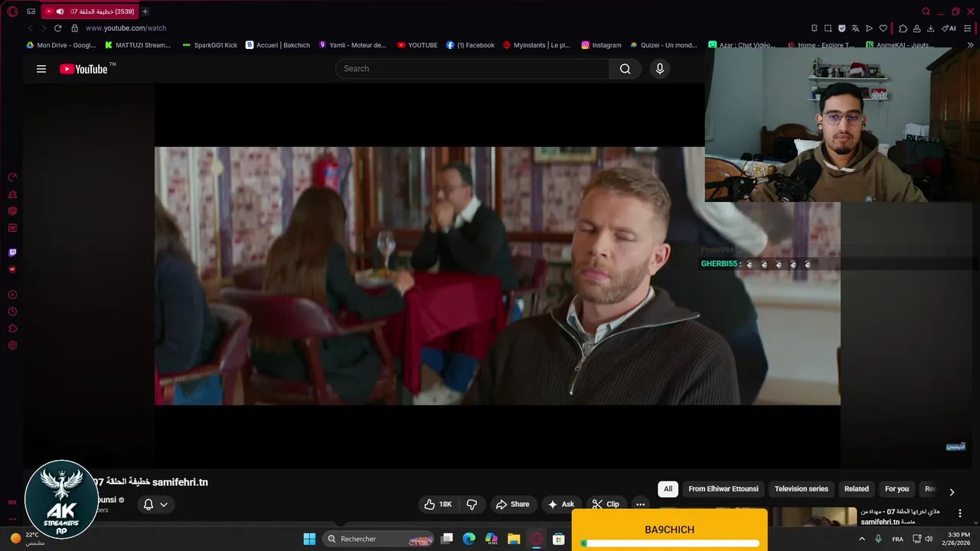Open the sidebar Player icon
This screenshot has height=551, width=980.
[12, 295]
